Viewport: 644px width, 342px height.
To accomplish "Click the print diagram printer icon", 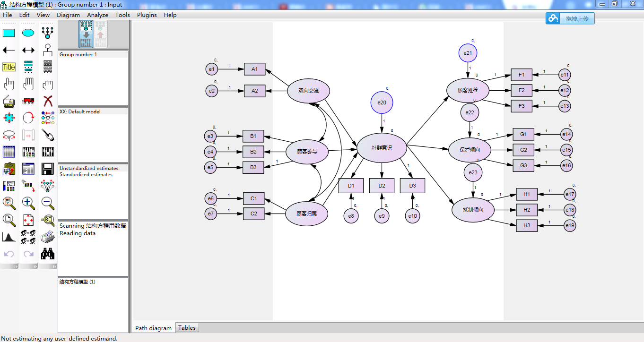I will pyautogui.click(x=47, y=237).
